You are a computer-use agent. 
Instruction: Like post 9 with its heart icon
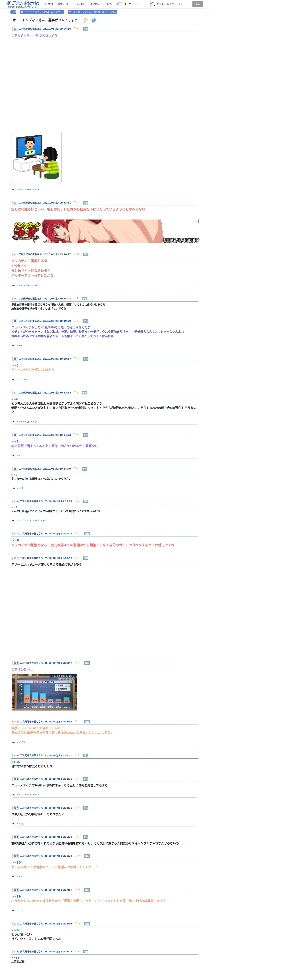click(75, 469)
